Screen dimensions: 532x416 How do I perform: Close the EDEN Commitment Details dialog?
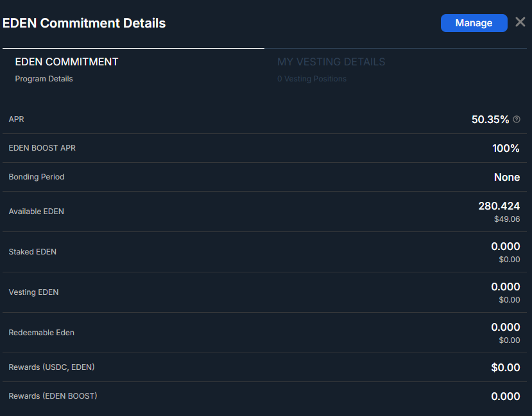(x=520, y=22)
